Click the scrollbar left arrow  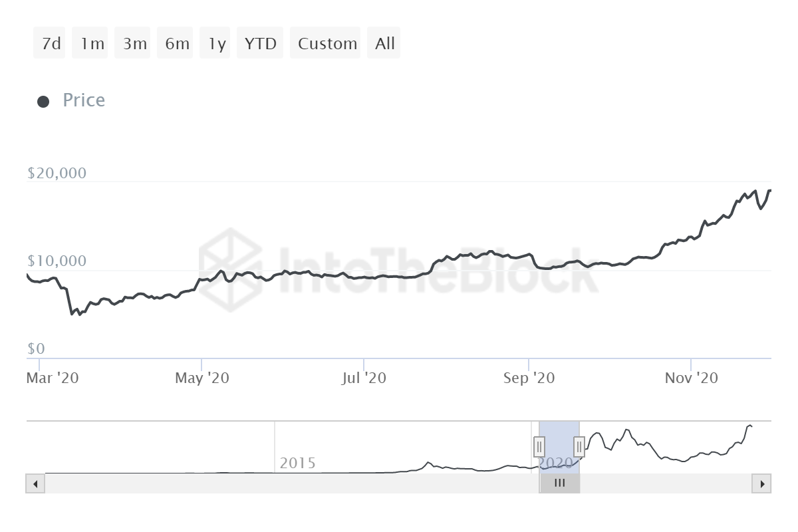tap(35, 483)
